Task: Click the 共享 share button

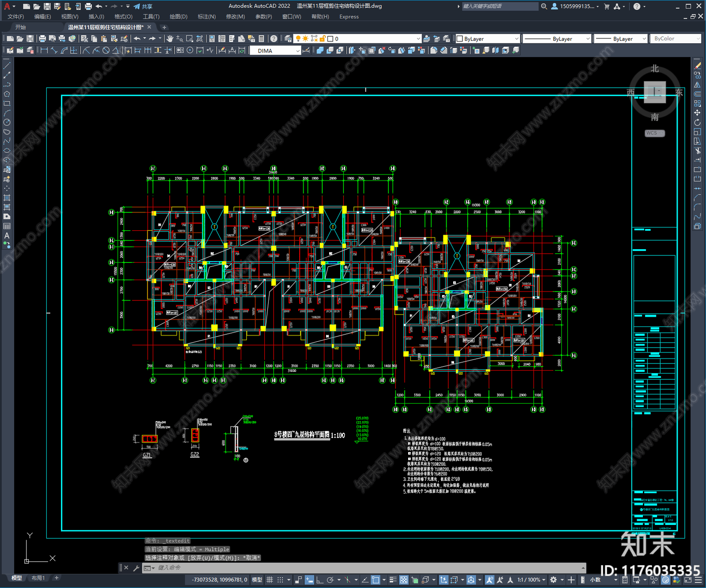Action: [143, 6]
